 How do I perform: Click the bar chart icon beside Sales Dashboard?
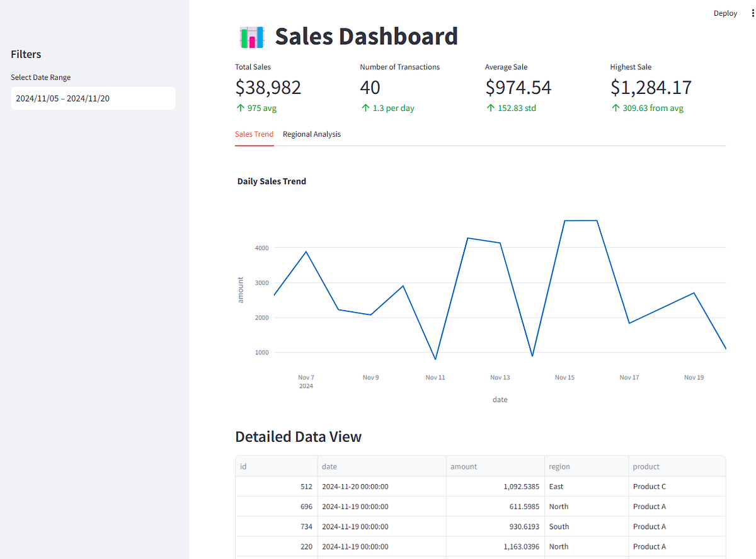tap(251, 37)
